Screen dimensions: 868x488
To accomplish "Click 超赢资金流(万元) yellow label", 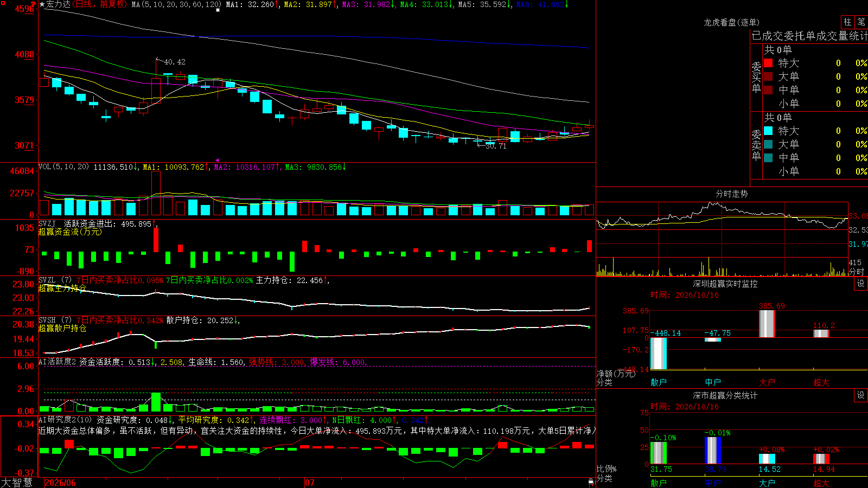I will click(70, 232).
